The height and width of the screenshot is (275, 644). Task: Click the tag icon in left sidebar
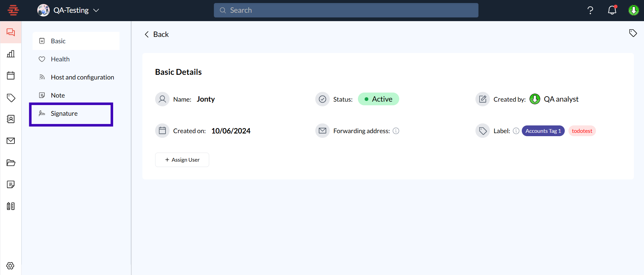coord(11,98)
